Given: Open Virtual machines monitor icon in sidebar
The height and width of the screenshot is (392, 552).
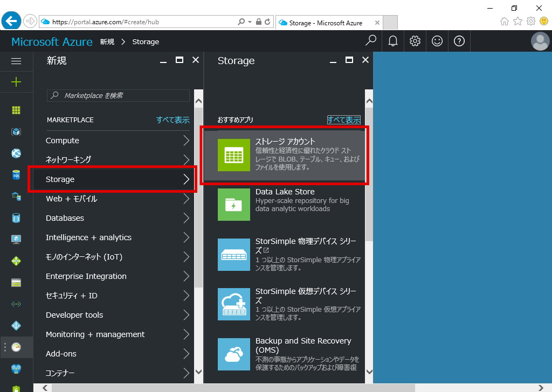Looking at the screenshot, I should pos(16,240).
